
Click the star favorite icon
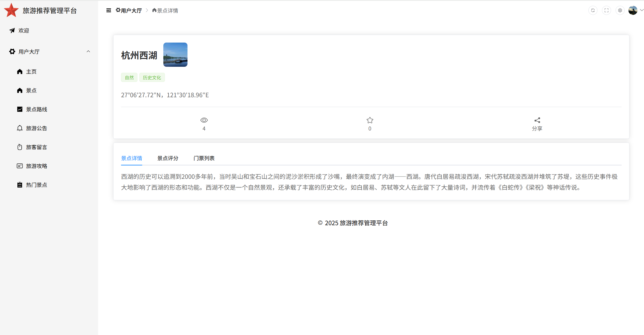pos(370,120)
